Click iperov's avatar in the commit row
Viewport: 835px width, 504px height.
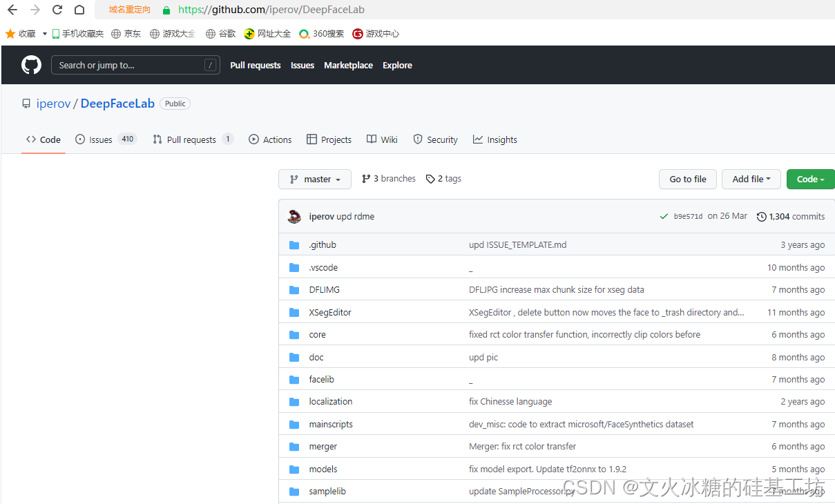(294, 216)
